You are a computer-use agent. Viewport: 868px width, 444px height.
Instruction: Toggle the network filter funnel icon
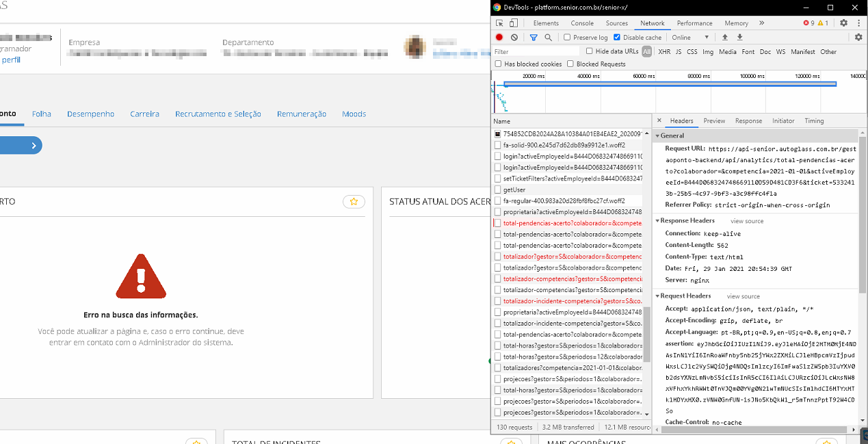[534, 38]
